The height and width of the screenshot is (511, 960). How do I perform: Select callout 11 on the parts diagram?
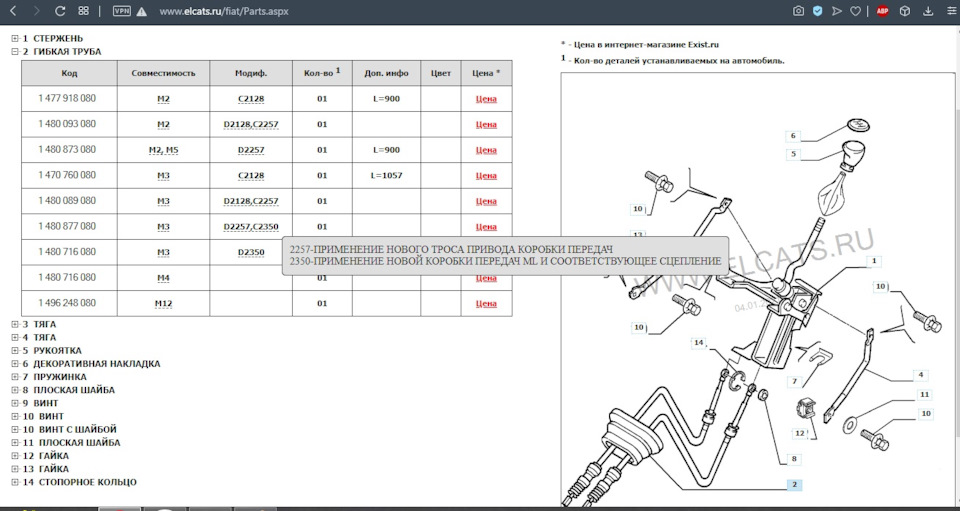tap(924, 395)
